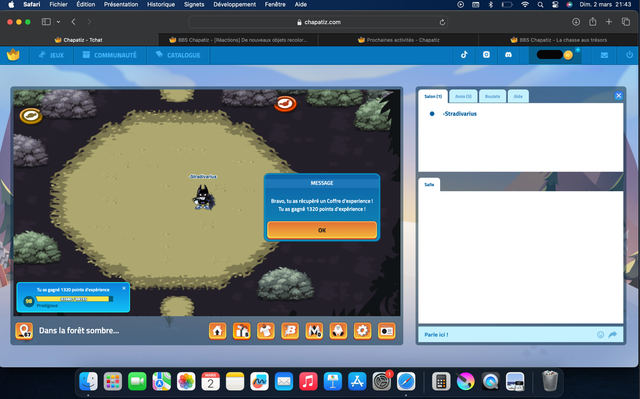The width and height of the screenshot is (640, 399).
Task: Open Finder in the Dock
Action: pyautogui.click(x=88, y=382)
